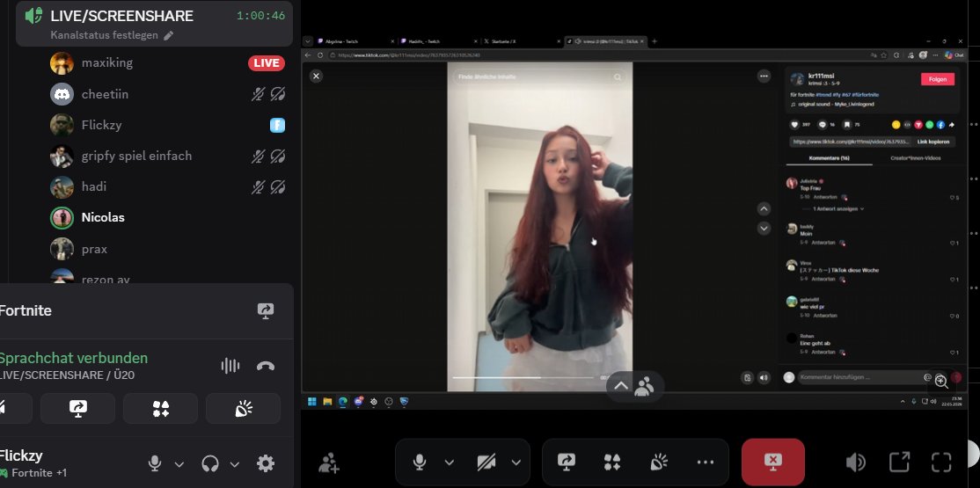Open TikTok share arrow for more options
The image size is (980, 488).
pyautogui.click(x=952, y=125)
